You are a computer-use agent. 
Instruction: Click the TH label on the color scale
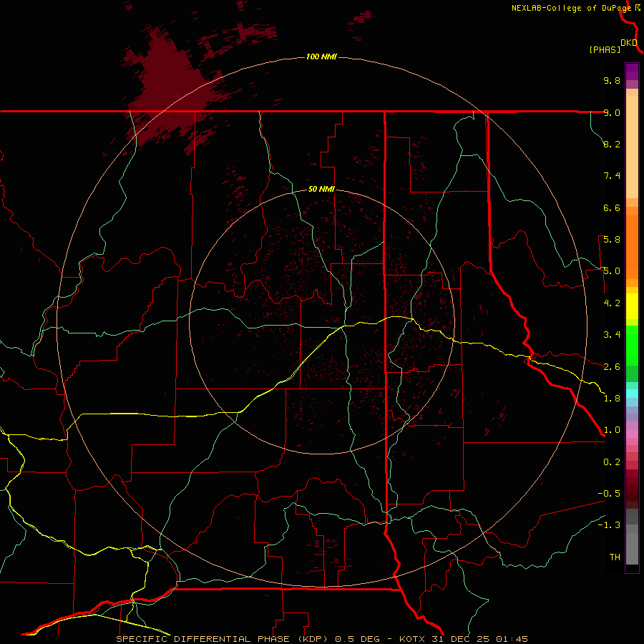(x=615, y=557)
